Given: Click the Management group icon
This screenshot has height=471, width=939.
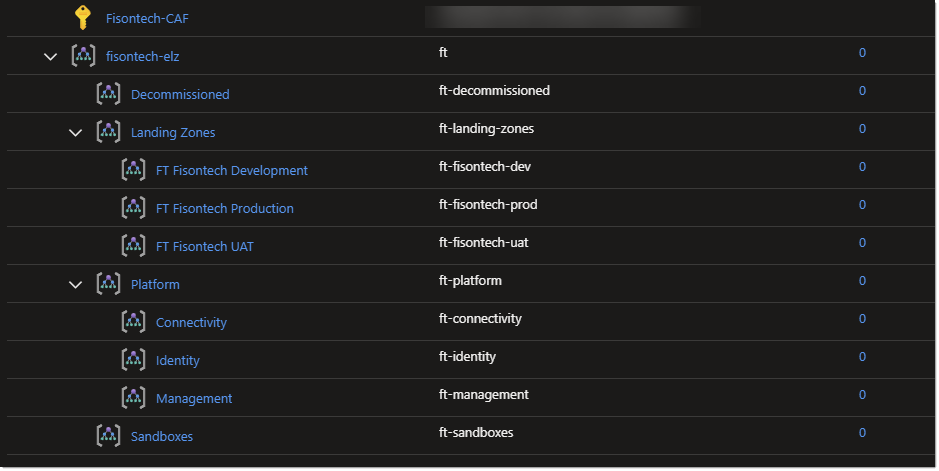Looking at the screenshot, I should pyautogui.click(x=134, y=397).
